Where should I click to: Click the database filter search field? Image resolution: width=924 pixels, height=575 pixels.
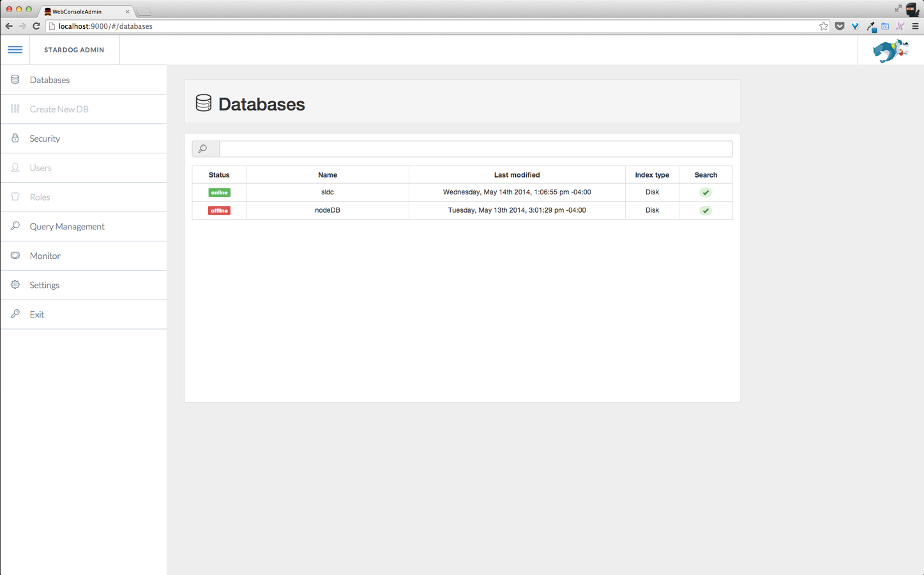pyautogui.click(x=476, y=149)
